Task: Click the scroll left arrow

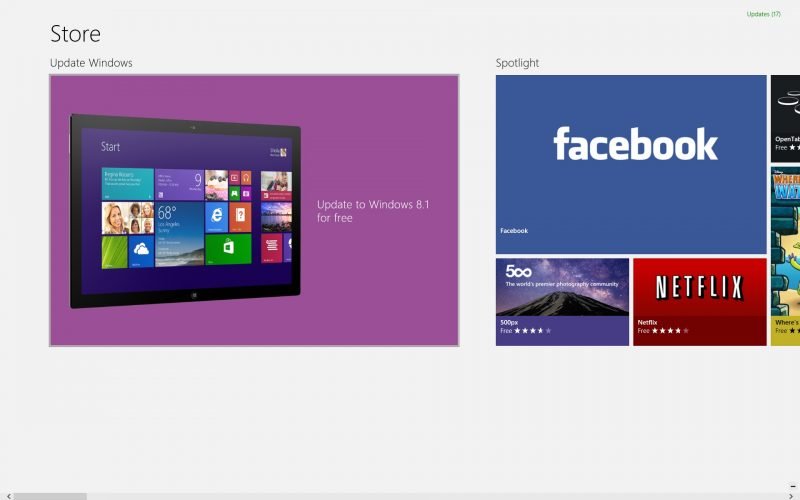Action: (9, 496)
